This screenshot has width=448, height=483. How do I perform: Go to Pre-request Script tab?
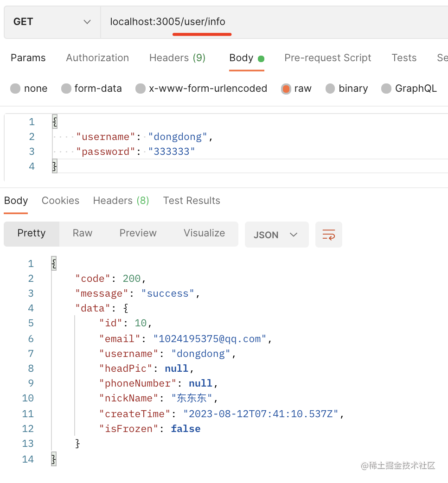click(x=327, y=58)
